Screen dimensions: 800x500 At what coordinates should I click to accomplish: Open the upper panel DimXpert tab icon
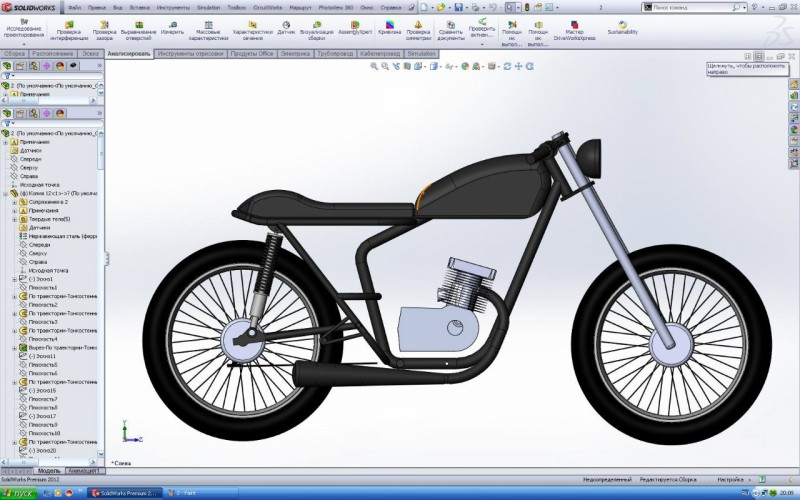click(46, 66)
